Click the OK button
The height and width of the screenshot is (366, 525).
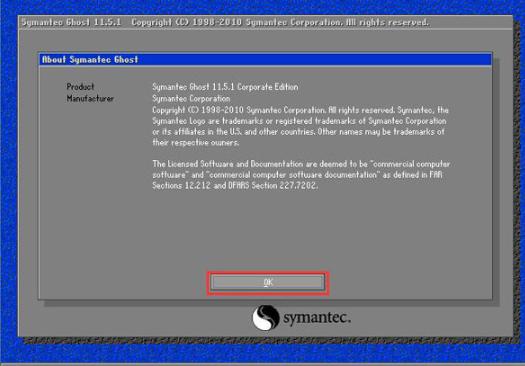point(268,283)
